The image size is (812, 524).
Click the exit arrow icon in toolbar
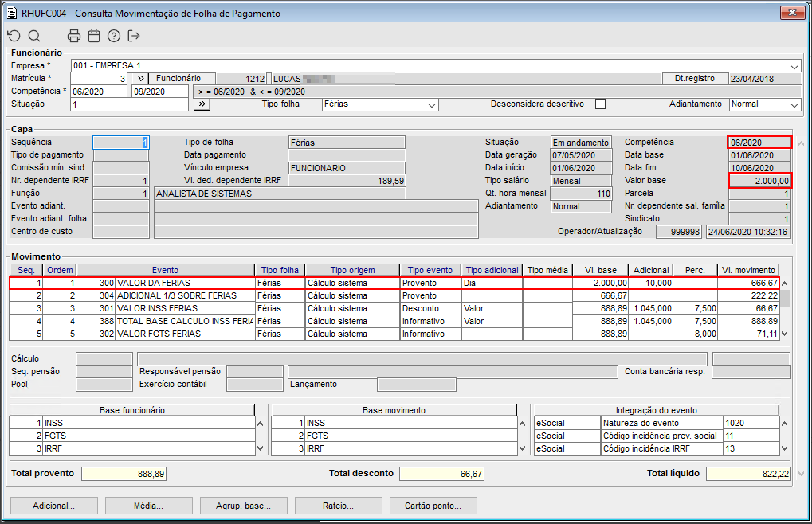click(x=134, y=36)
